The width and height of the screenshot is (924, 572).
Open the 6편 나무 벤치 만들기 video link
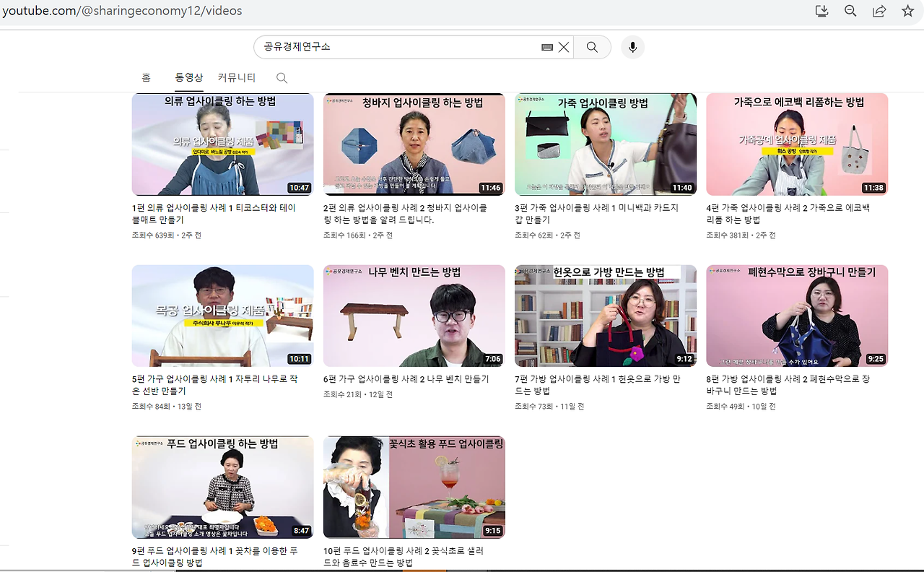404,378
